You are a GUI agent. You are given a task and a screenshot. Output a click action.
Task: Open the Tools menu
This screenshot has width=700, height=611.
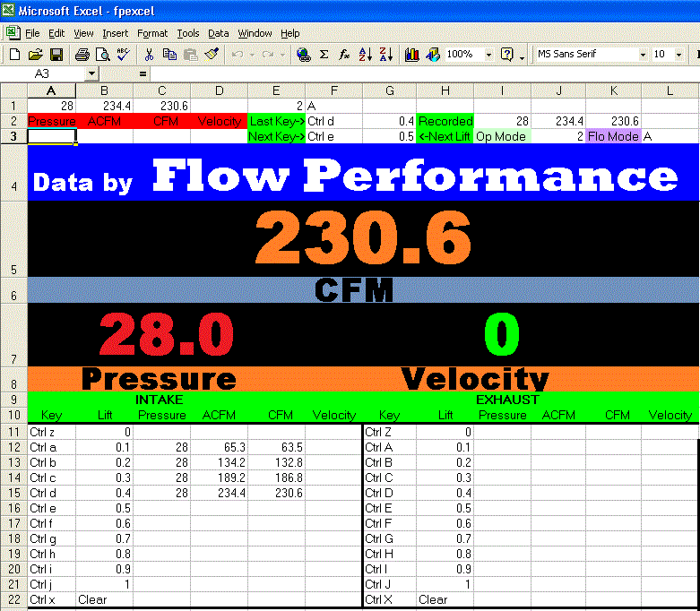[x=188, y=33]
